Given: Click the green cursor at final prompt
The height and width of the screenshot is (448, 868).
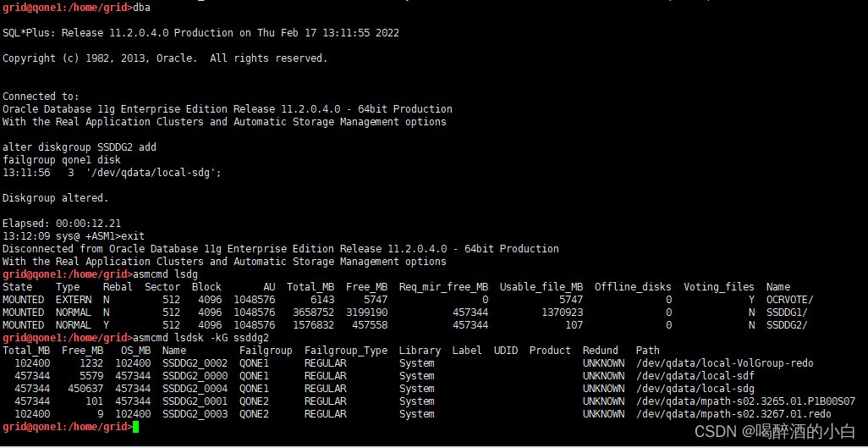Looking at the screenshot, I should tap(136, 427).
